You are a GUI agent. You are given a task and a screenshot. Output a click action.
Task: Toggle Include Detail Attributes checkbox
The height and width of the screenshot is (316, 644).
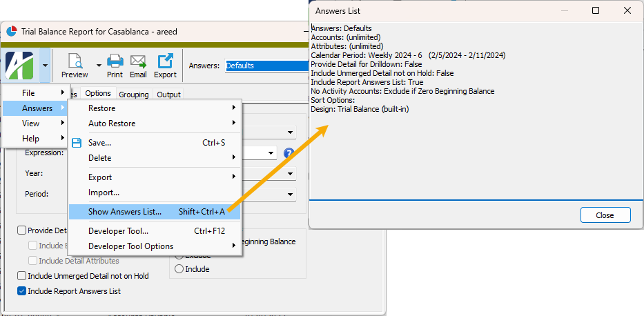[33, 261]
